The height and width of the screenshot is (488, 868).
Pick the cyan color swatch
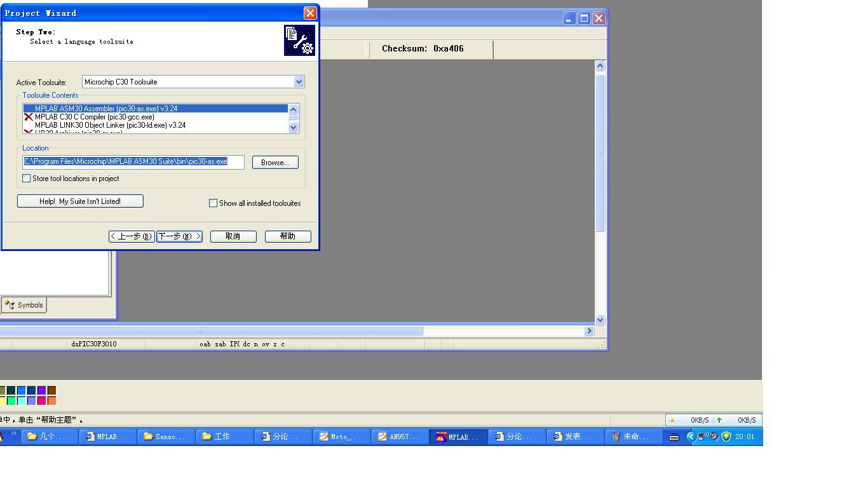click(x=22, y=401)
